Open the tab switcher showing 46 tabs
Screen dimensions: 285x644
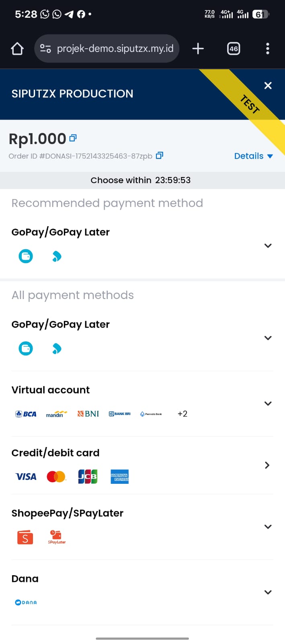point(234,49)
